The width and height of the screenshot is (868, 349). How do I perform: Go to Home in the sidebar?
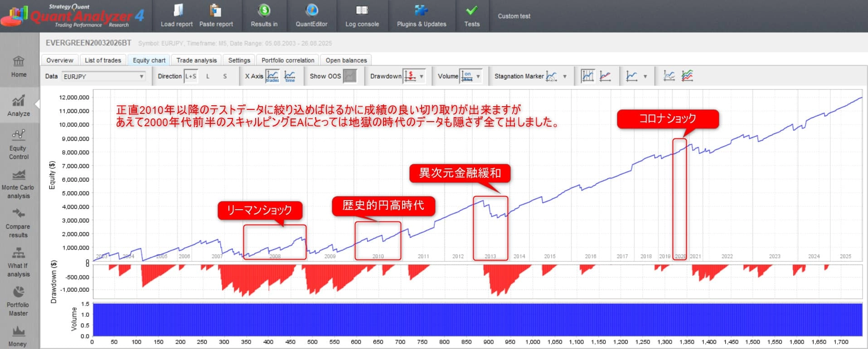coord(19,67)
